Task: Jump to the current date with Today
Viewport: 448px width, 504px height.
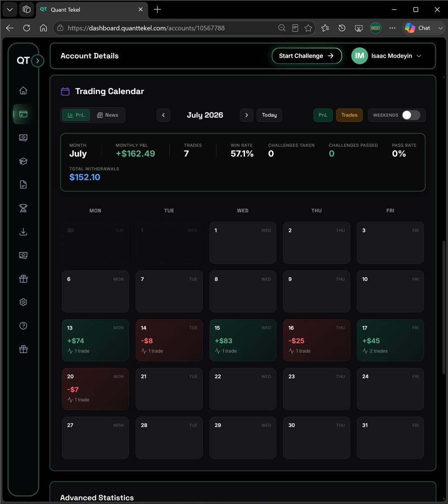Action: click(x=269, y=115)
